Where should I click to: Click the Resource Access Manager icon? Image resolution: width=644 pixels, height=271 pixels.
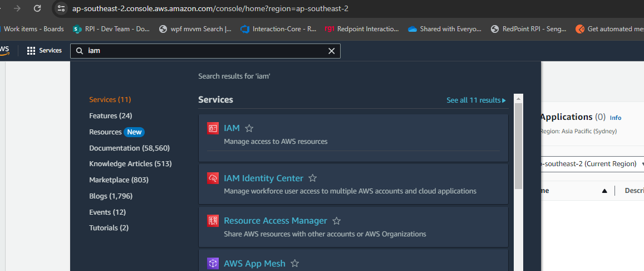(213, 221)
